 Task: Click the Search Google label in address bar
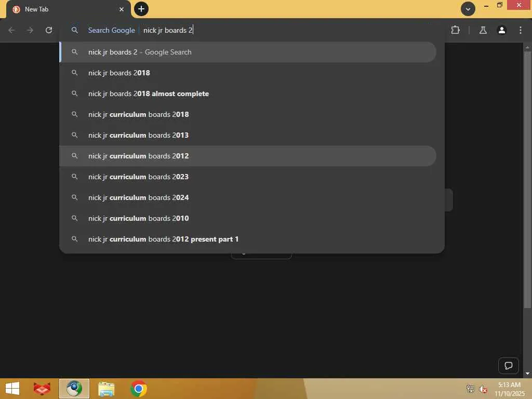click(x=111, y=30)
